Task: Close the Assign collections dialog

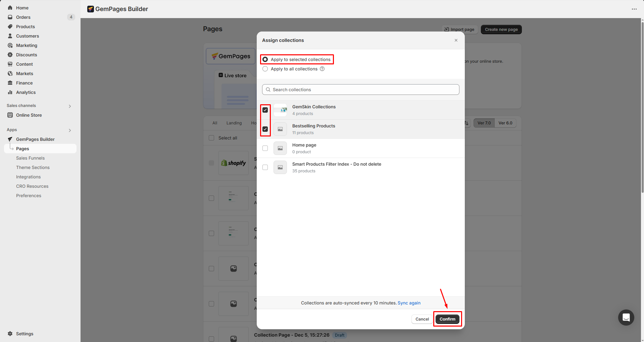Action: tap(456, 40)
